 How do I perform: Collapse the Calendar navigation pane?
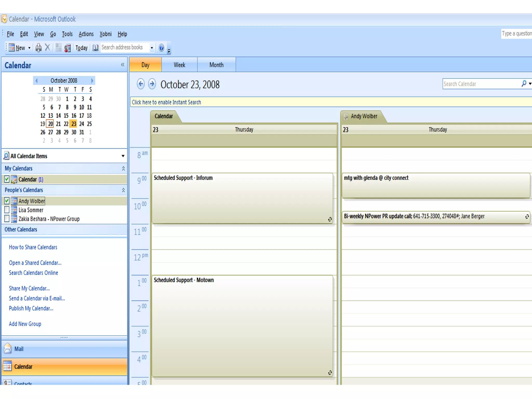coord(123,65)
